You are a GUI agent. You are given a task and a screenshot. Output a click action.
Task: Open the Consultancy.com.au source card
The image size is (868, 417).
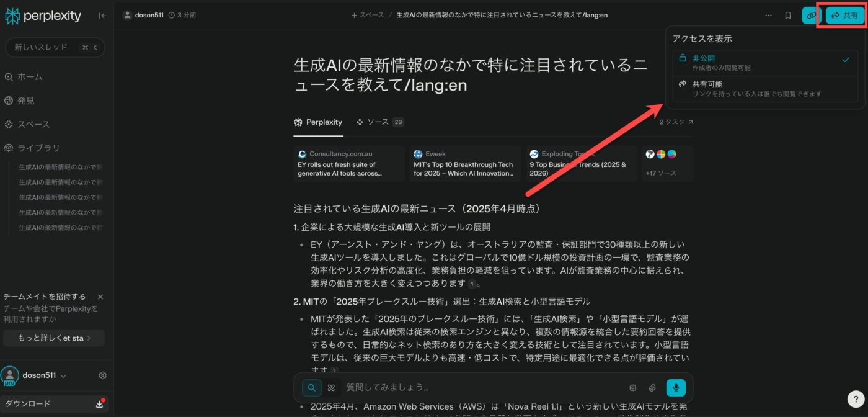(x=348, y=164)
